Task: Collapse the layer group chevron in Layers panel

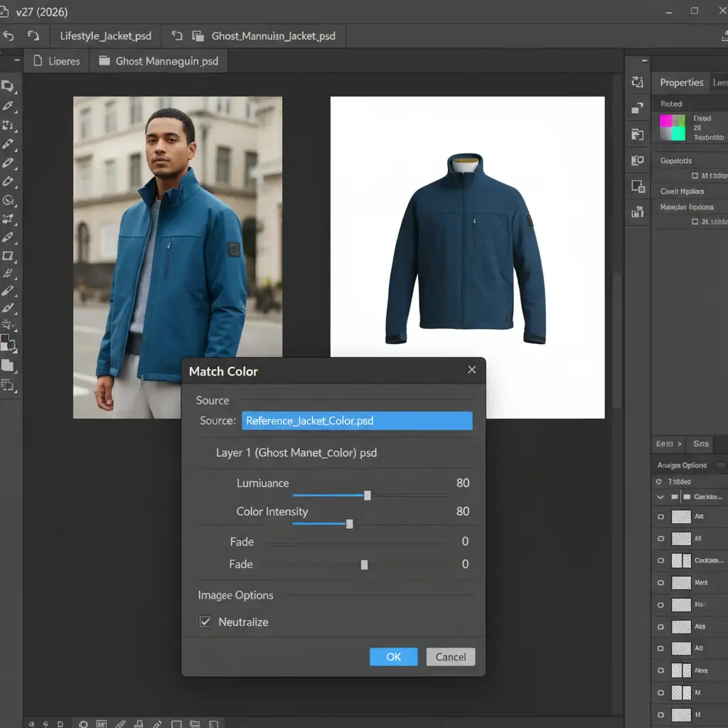Action: pyautogui.click(x=660, y=498)
